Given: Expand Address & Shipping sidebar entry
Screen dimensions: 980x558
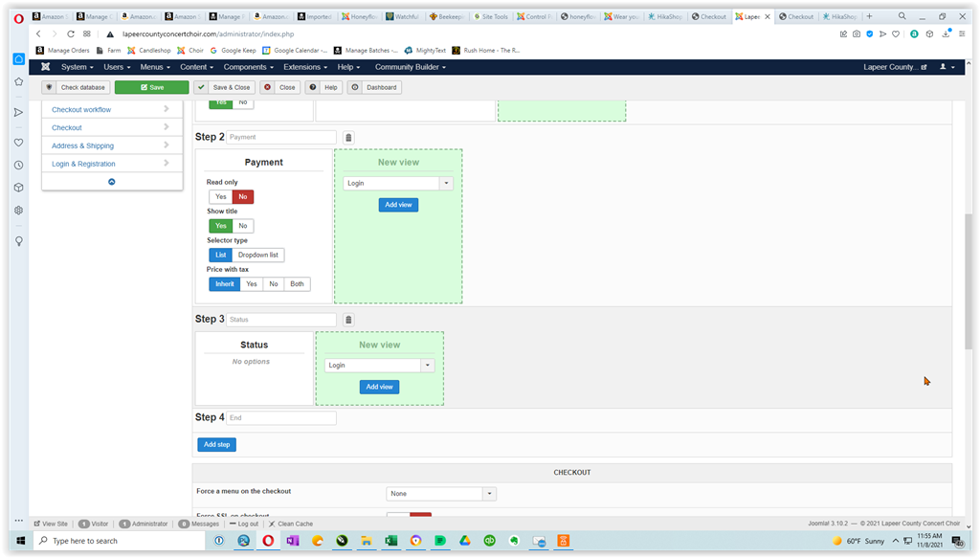Looking at the screenshot, I should (112, 145).
